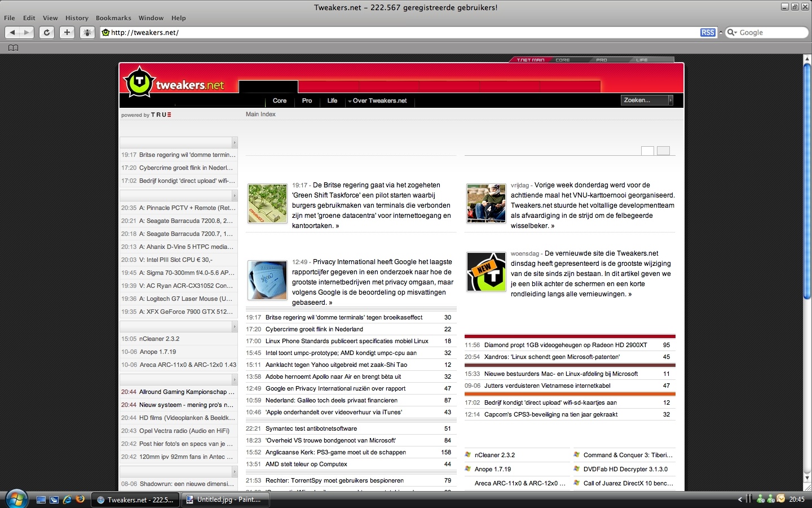
Task: Open 'Cybercrime groeit flink in Nederland' article
Action: (314, 329)
